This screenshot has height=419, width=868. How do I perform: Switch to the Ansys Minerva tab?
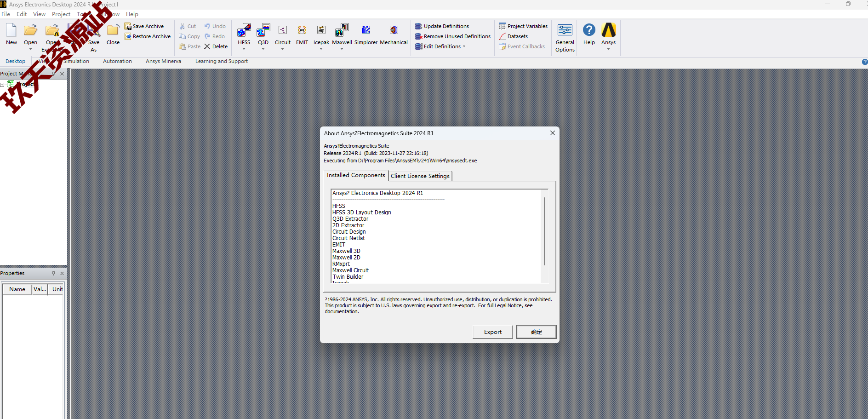[x=163, y=61]
